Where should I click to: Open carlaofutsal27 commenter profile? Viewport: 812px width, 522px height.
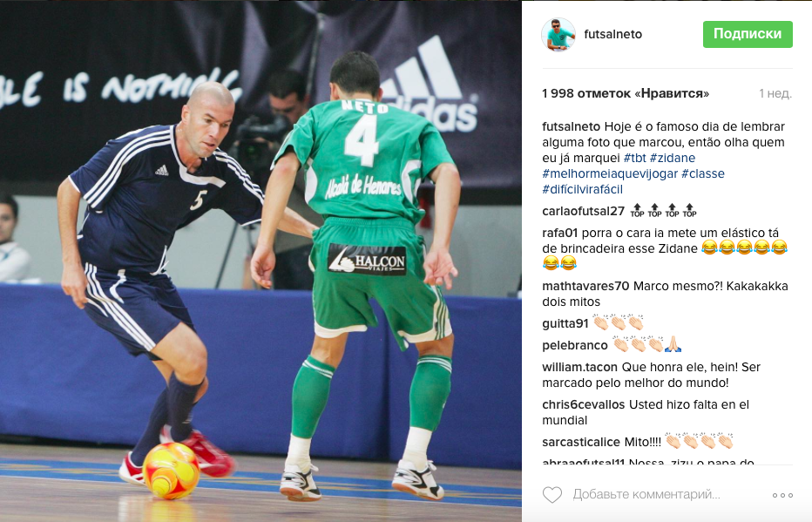tap(583, 211)
